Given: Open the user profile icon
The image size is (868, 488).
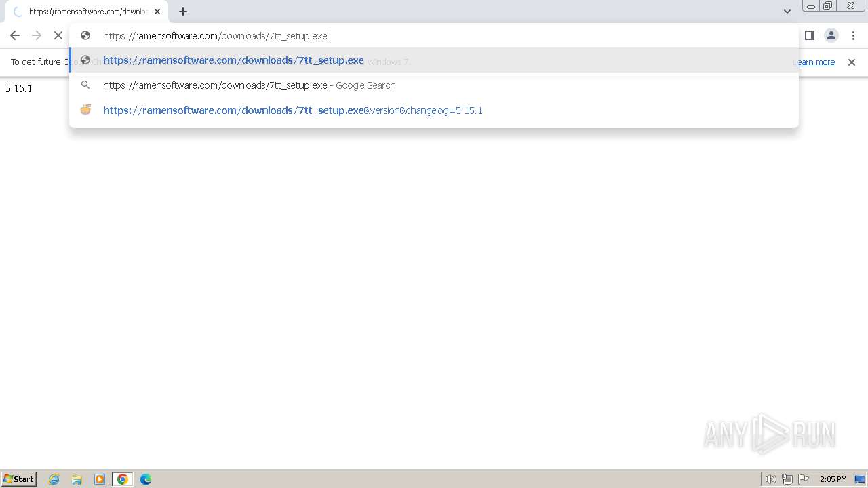Looking at the screenshot, I should 831,35.
